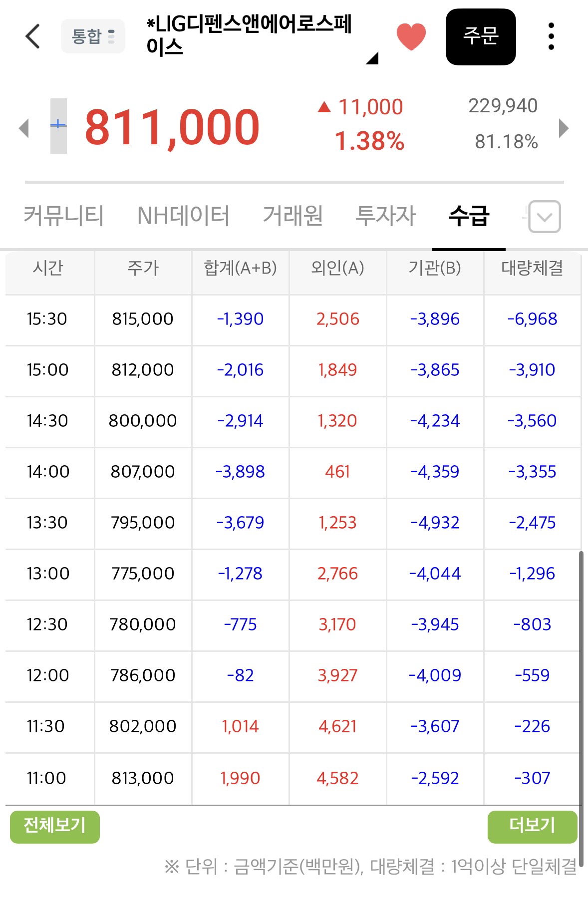Tap the back arrow icon
The image size is (588, 904).
(x=32, y=36)
